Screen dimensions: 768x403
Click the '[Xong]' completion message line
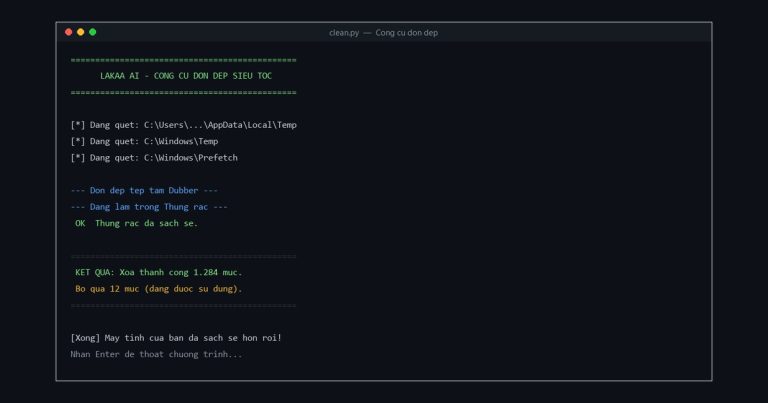176,338
